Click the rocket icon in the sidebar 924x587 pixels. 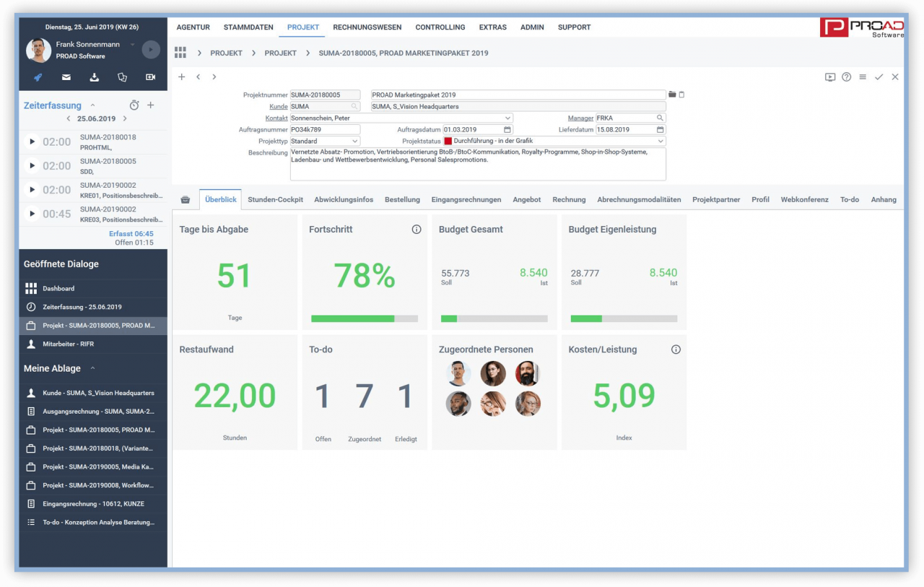coord(38,77)
